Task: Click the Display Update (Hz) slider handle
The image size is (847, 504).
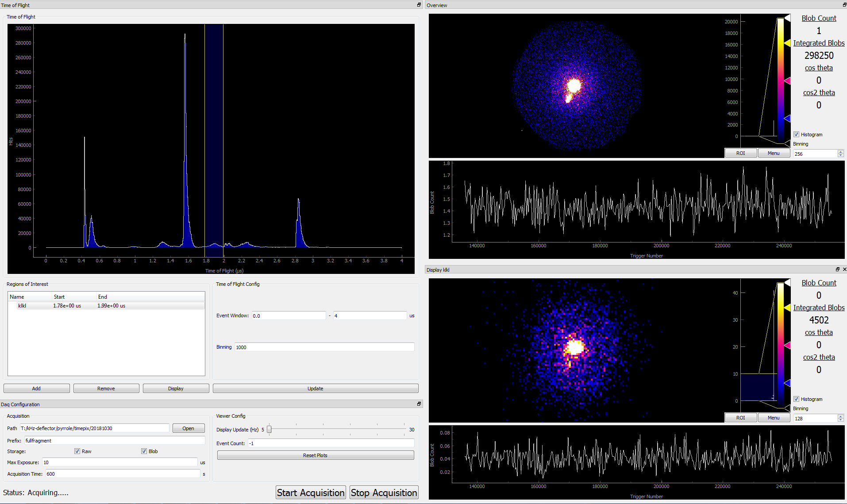Action: pos(269,430)
